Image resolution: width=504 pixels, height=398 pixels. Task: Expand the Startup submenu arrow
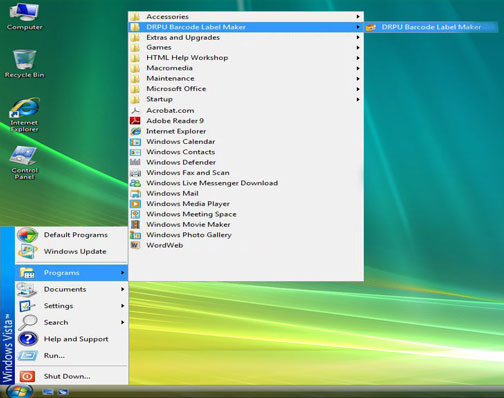tap(358, 99)
